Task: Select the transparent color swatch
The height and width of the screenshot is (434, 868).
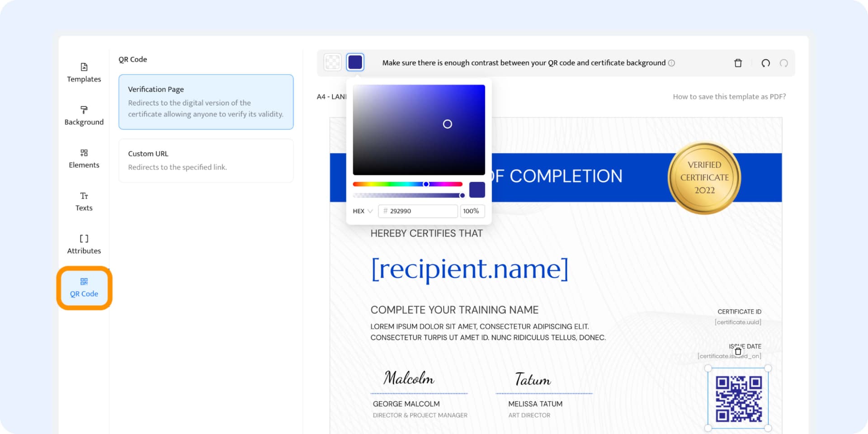Action: [333, 62]
